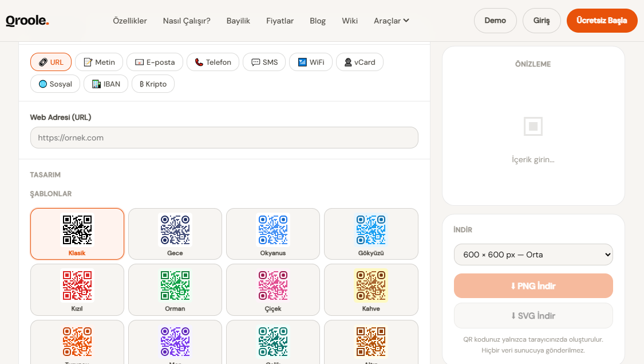The height and width of the screenshot is (364, 644).
Task: Focus the Web Adresi URL input field
Action: tap(224, 138)
